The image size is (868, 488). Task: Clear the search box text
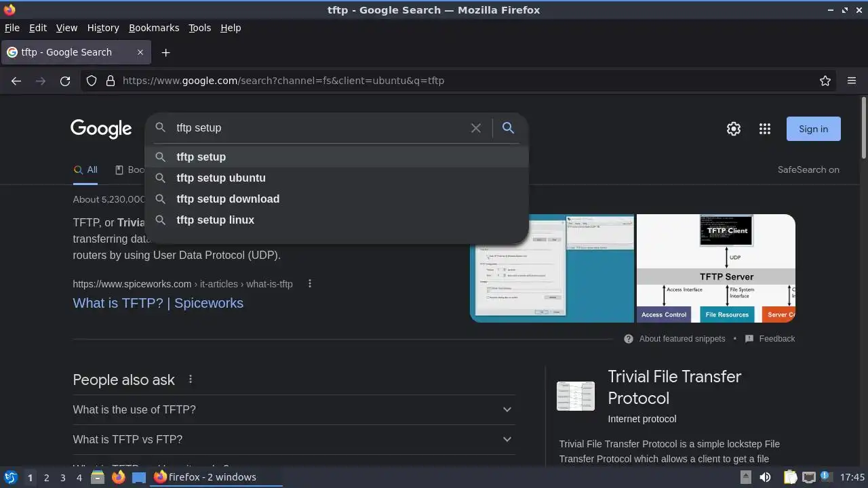pos(476,128)
